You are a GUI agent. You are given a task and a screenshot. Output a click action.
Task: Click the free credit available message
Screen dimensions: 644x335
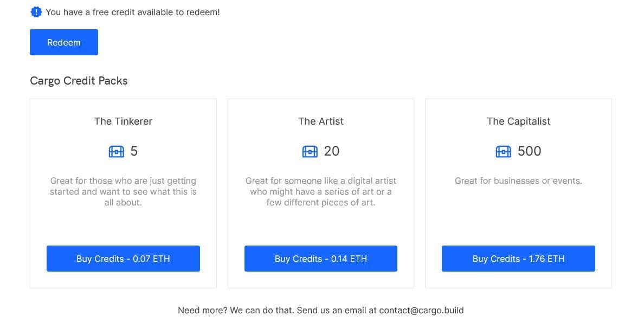[133, 12]
